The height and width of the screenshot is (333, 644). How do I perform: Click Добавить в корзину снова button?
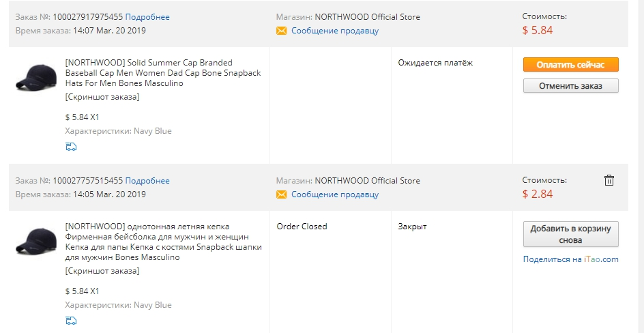click(570, 234)
